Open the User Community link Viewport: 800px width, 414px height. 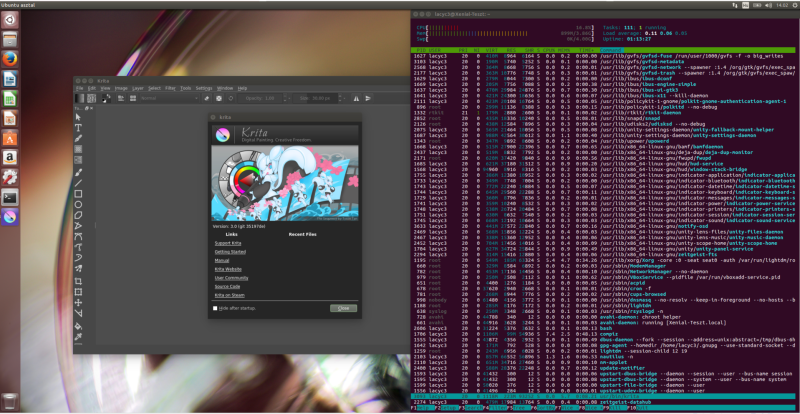pyautogui.click(x=231, y=278)
